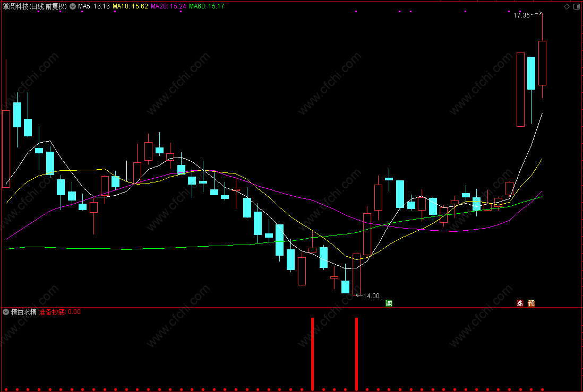Click the 准备抄底: 0.00 indicator value
Screen dimensions: 583x392
[59, 312]
